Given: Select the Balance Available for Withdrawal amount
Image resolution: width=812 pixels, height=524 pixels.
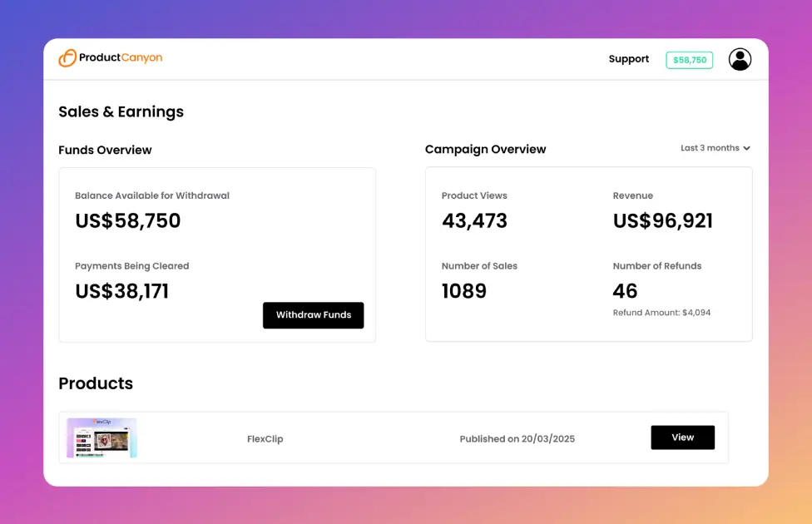Looking at the screenshot, I should 128,220.
